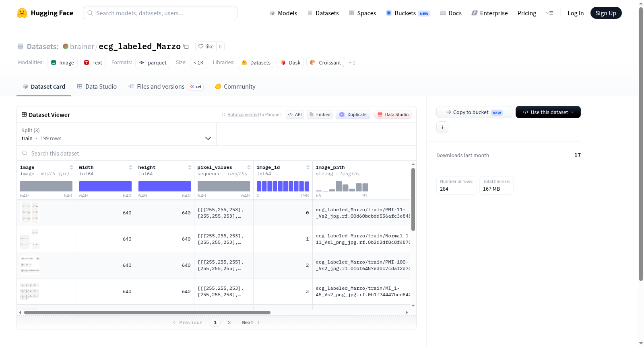Click the Duplicate button

point(353,114)
